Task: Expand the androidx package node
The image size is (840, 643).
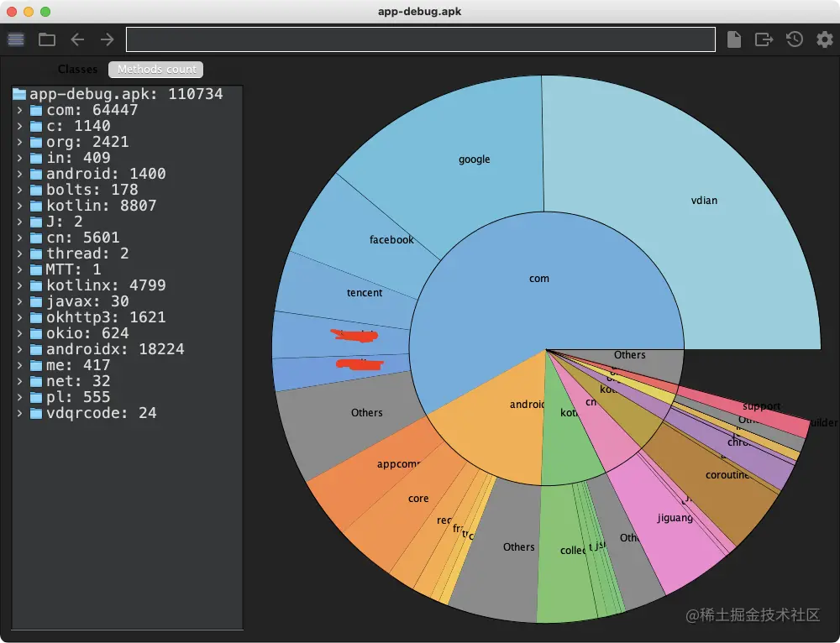Action: (19, 349)
